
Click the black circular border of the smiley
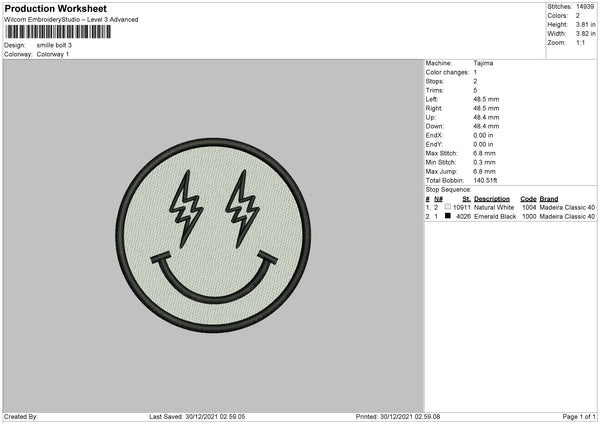tap(214, 142)
